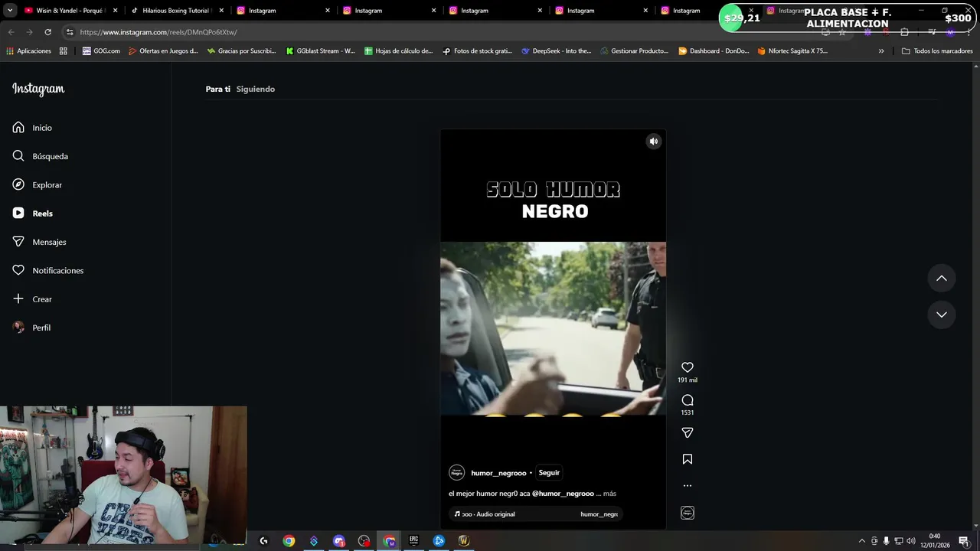This screenshot has height=551, width=980.
Task: Open the Búsqueda search panel
Action: 41,156
